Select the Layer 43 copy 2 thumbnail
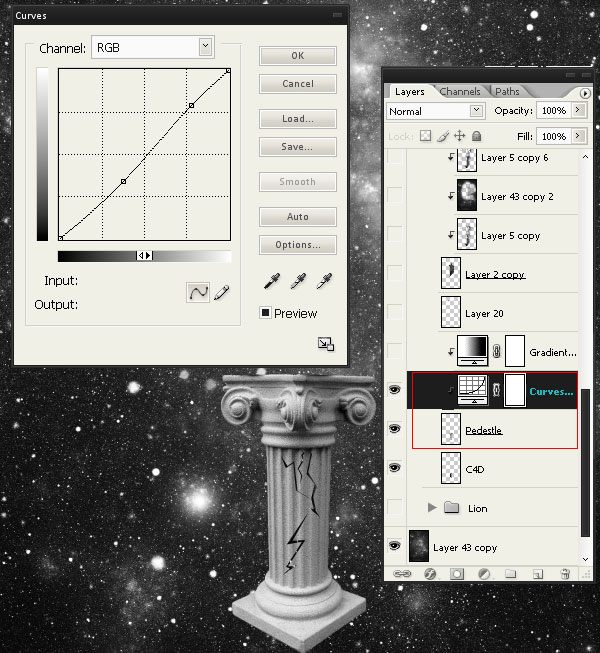 pos(467,195)
